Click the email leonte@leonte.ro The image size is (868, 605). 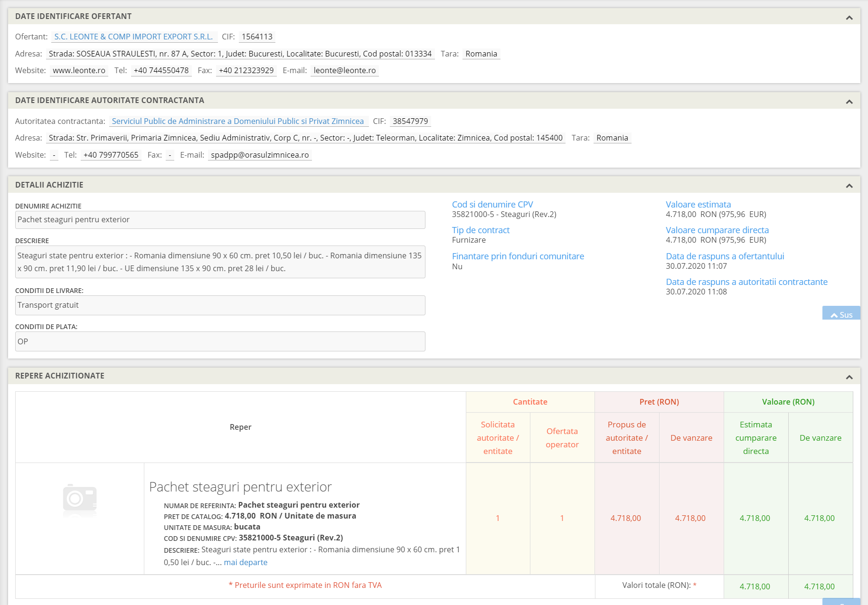tap(345, 70)
